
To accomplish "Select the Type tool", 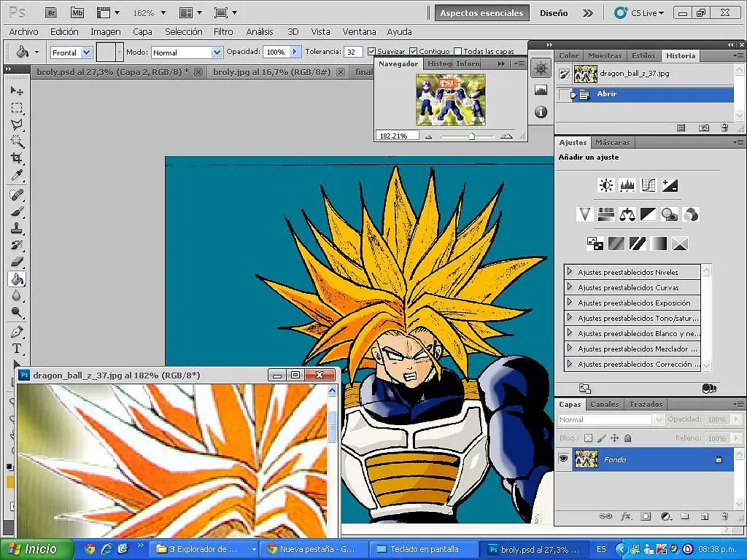I will pos(17,349).
